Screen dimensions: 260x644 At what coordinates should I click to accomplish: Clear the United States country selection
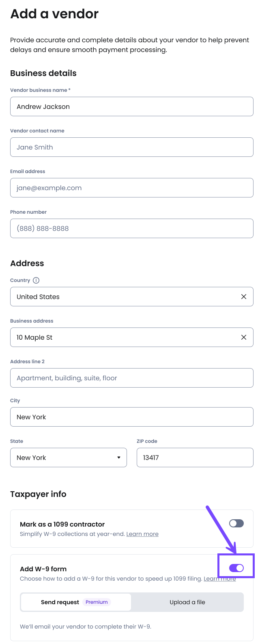point(244,297)
